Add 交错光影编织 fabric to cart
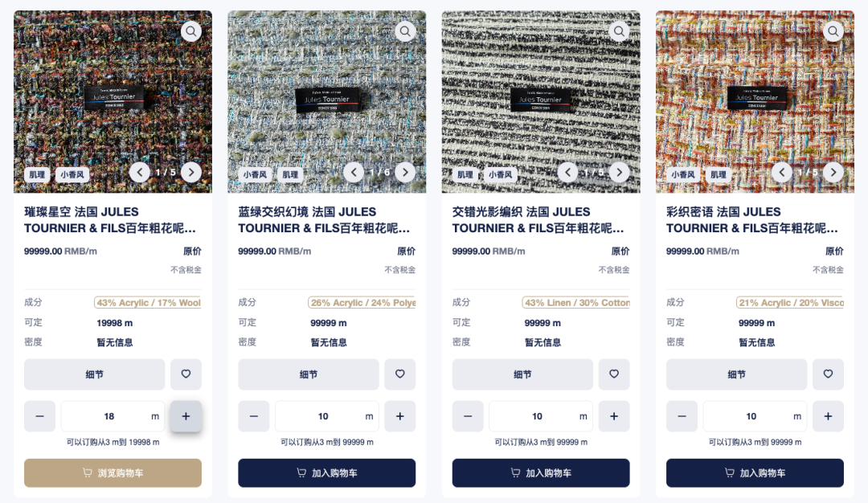 (x=541, y=473)
